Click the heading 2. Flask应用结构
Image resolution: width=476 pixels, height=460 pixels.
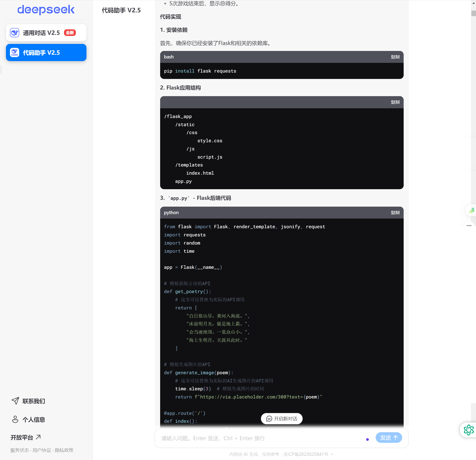(x=180, y=88)
